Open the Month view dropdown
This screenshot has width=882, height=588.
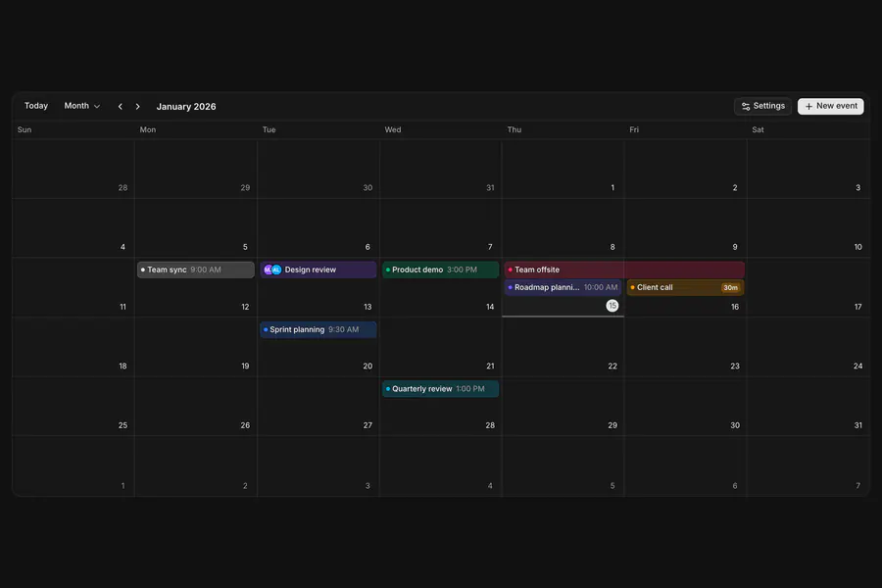[82, 106]
